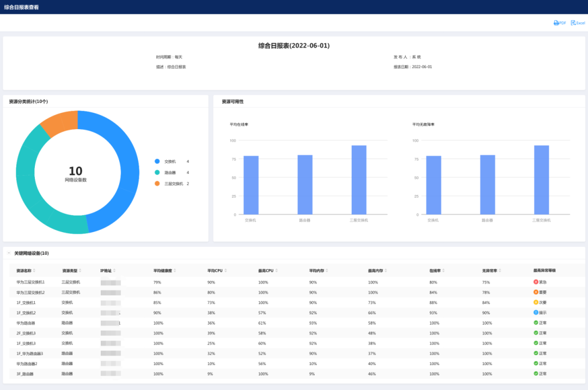
Task: Sort table by 资源类型 column
Action: click(80, 270)
